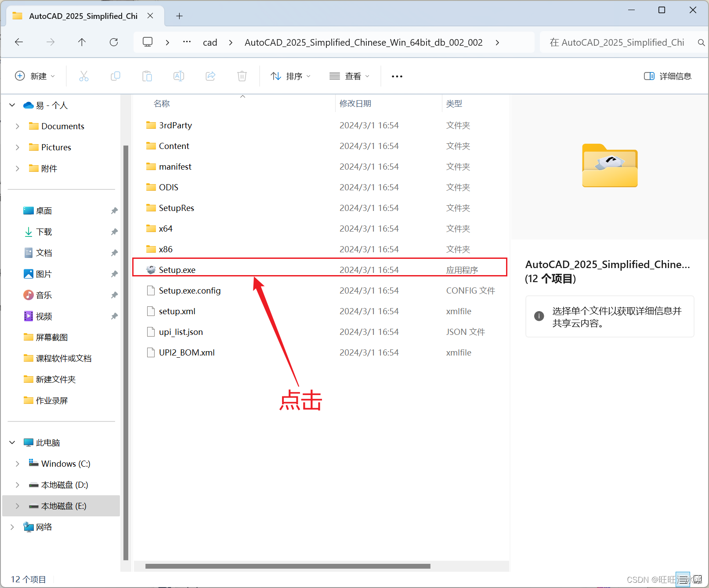
Task: Expand the 网络 tree node
Action: pos(12,527)
